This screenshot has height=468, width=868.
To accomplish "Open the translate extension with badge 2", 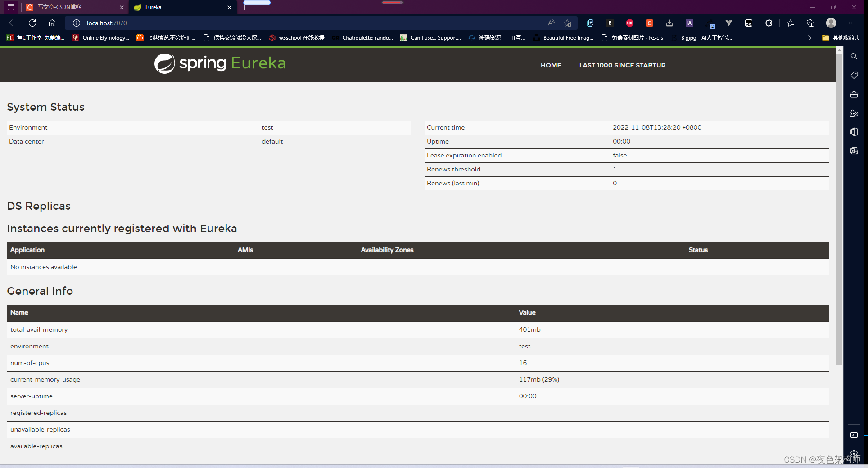I will point(710,24).
